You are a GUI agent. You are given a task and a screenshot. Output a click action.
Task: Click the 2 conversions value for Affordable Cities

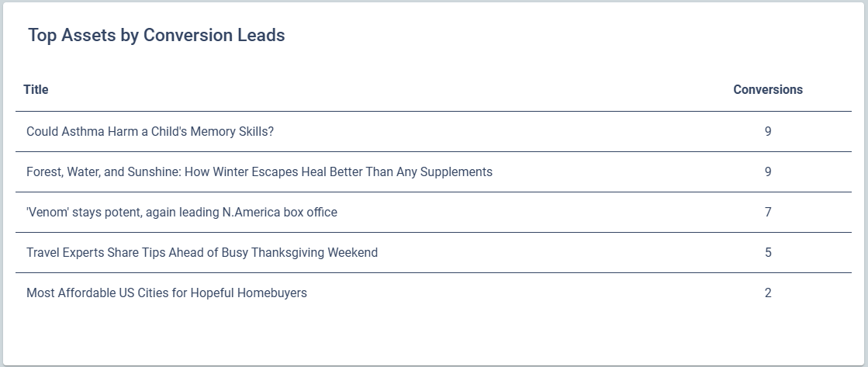point(767,293)
